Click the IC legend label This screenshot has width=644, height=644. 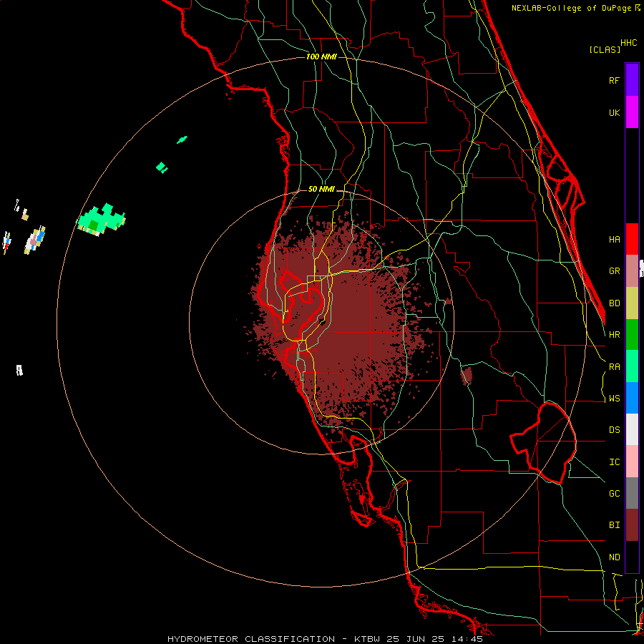pyautogui.click(x=614, y=462)
